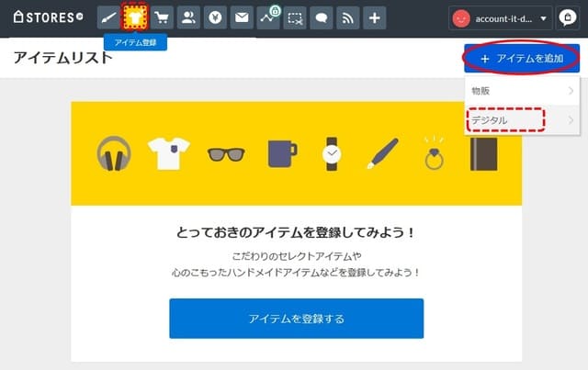Expand the デジタル chevron arrow

click(x=571, y=120)
